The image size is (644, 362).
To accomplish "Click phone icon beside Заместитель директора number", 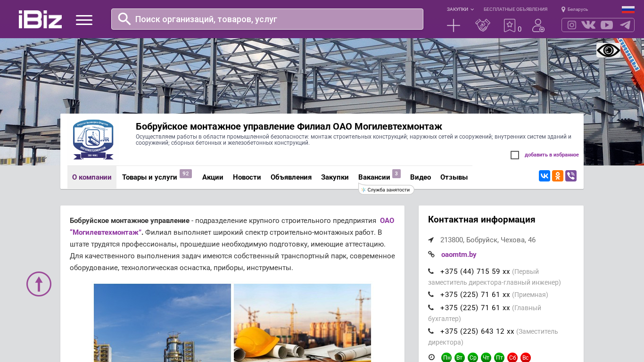I will pos(431,331).
